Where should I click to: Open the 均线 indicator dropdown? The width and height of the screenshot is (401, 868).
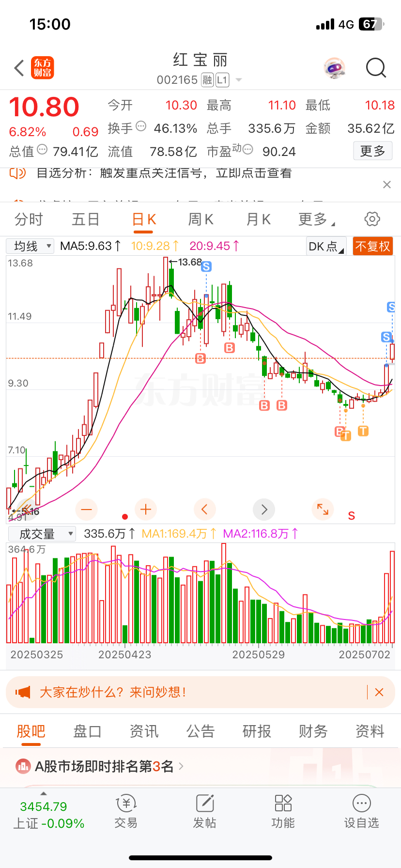(30, 246)
